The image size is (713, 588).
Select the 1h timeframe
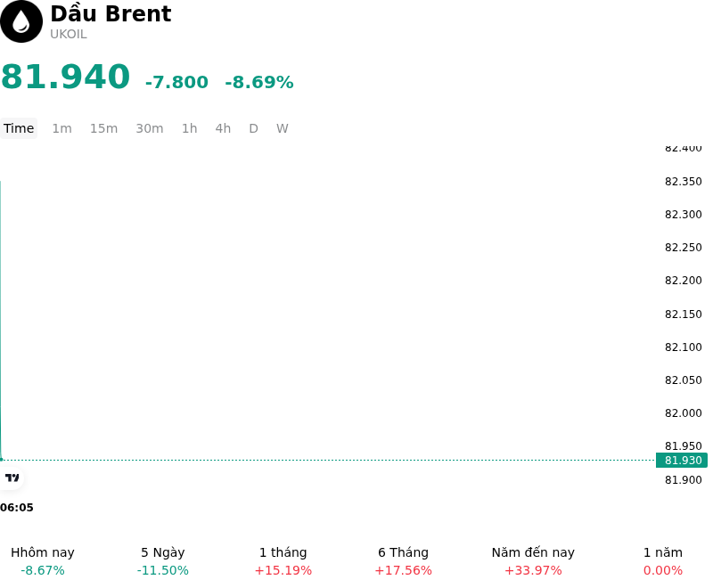[x=190, y=128]
